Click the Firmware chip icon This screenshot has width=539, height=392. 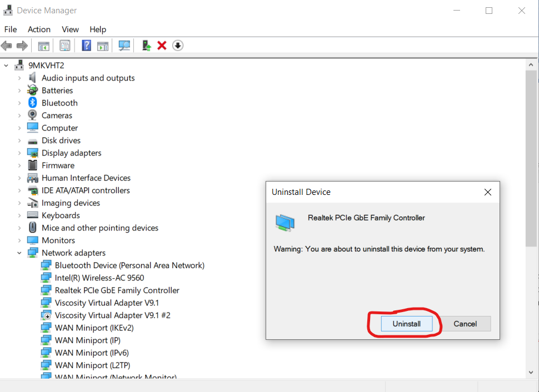point(33,165)
